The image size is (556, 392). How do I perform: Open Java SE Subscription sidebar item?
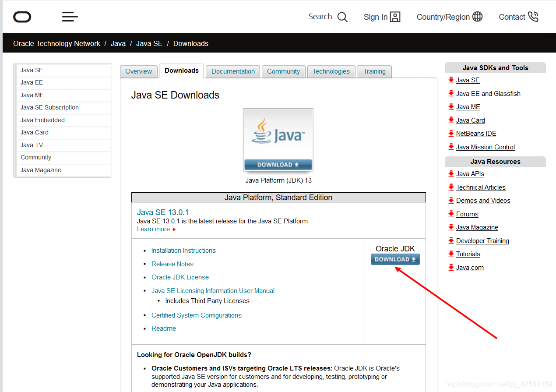click(x=63, y=107)
